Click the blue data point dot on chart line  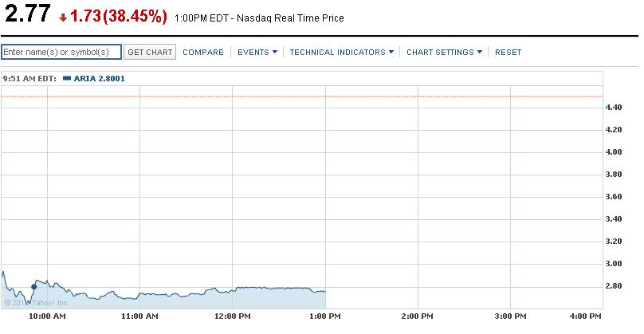point(34,286)
